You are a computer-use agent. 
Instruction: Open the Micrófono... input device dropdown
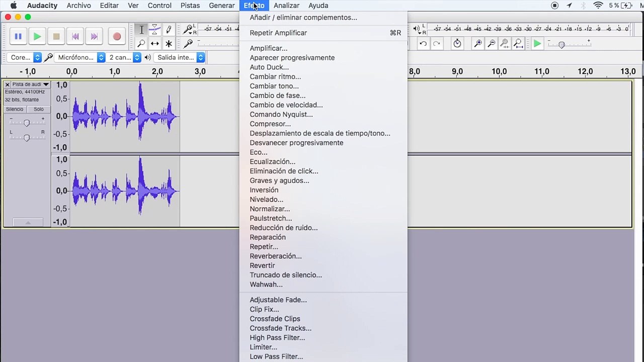click(79, 57)
